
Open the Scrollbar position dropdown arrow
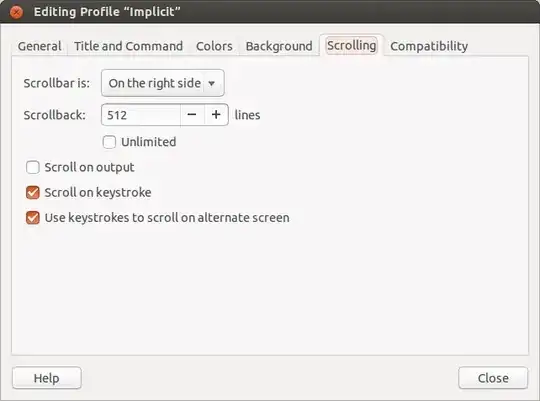point(212,83)
